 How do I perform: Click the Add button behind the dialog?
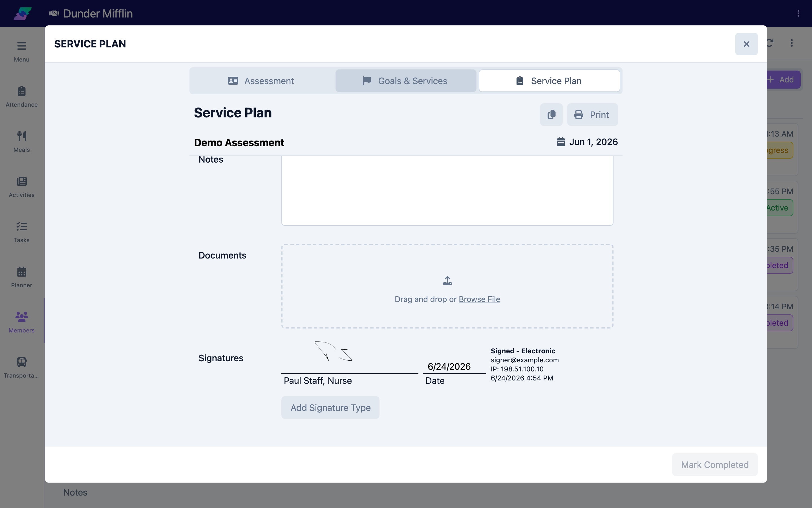pyautogui.click(x=783, y=80)
